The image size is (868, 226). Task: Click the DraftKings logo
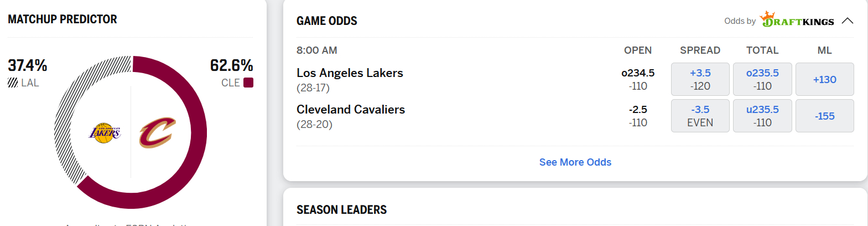coord(797,20)
